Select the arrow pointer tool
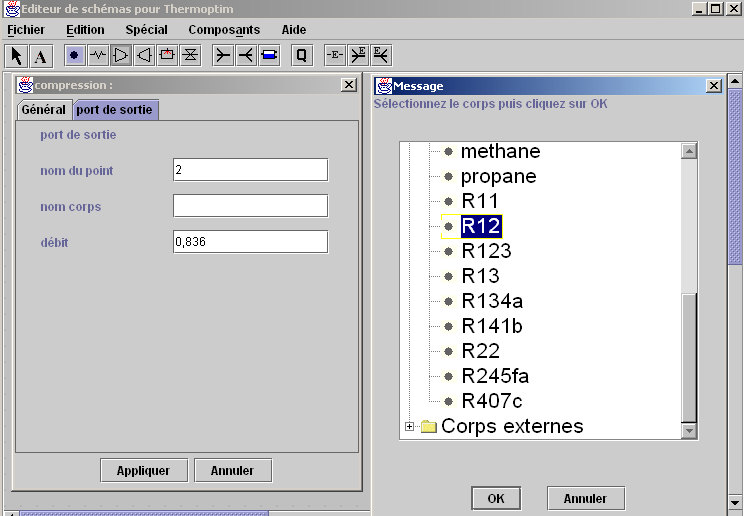 click(16, 56)
